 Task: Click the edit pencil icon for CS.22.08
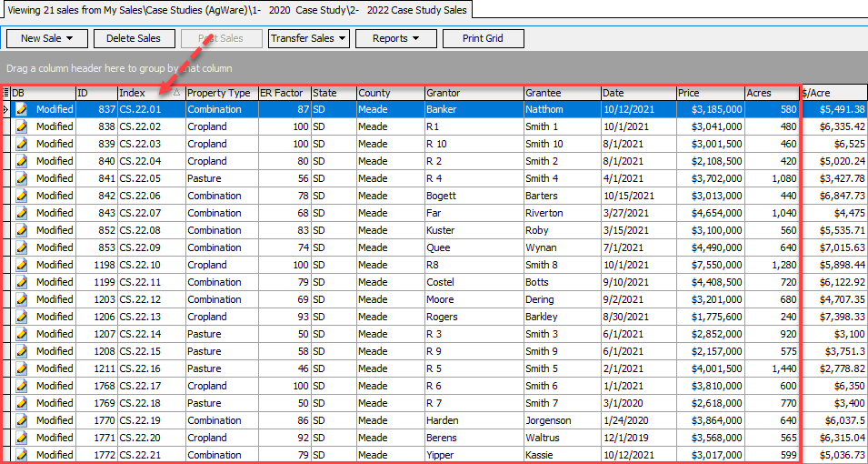[x=22, y=230]
